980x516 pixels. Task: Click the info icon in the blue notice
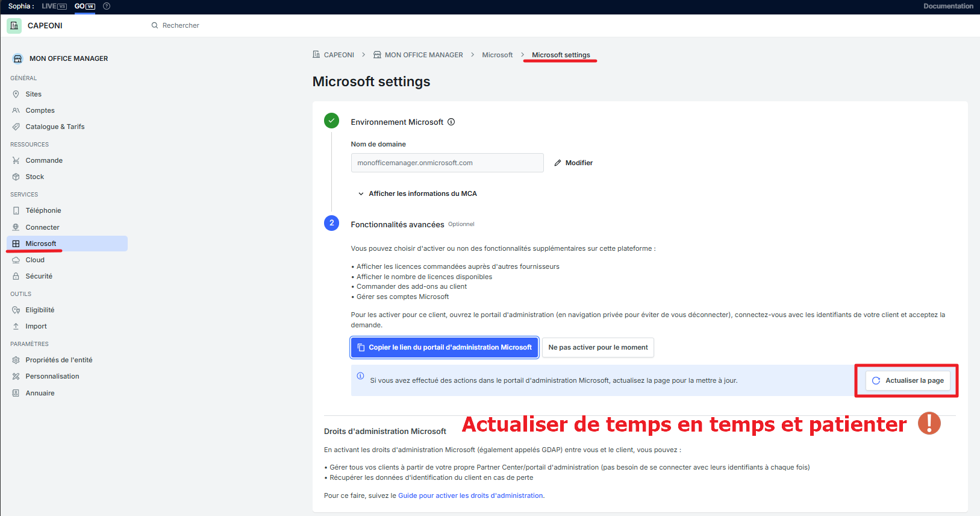(360, 376)
